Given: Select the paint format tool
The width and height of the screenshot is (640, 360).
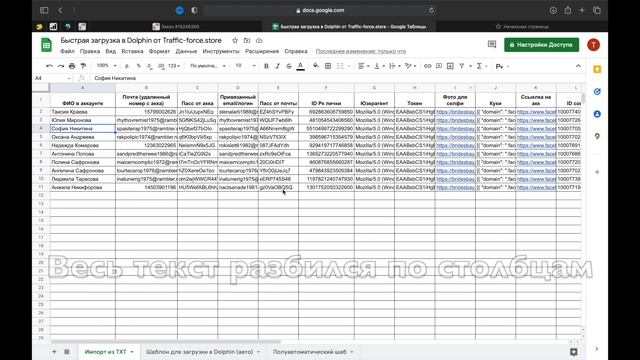Looking at the screenshot, I should [83, 66].
